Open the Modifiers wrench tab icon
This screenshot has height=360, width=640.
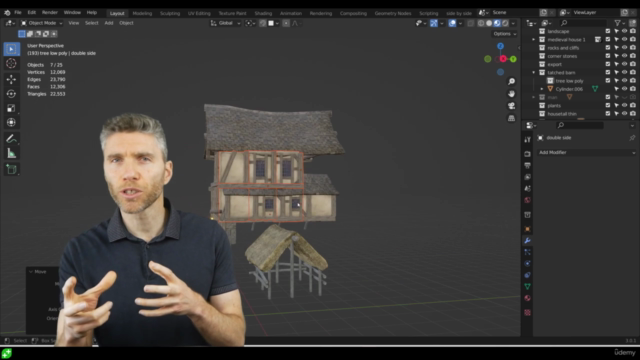[527, 241]
